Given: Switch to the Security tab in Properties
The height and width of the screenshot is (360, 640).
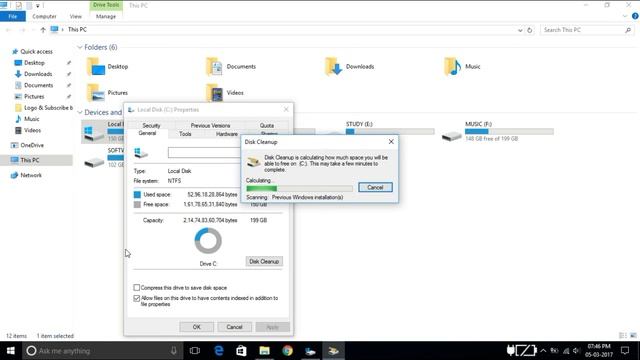Looking at the screenshot, I should (151, 125).
